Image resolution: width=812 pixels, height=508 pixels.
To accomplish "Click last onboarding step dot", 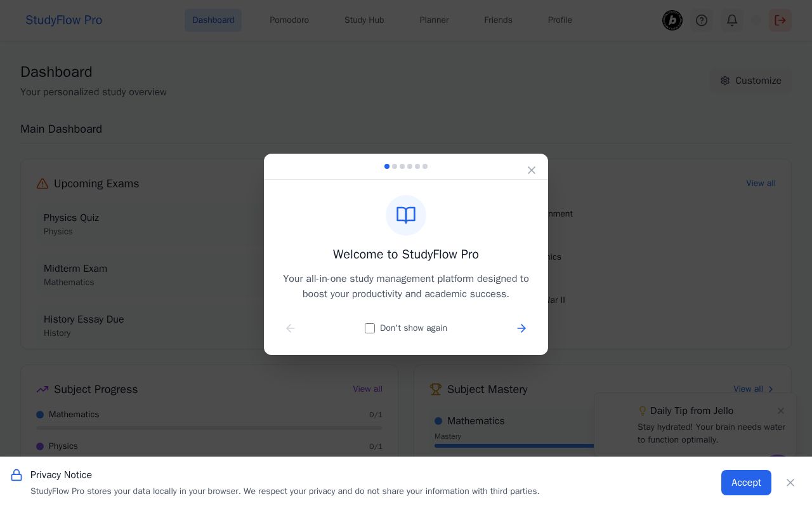I will pyautogui.click(x=425, y=166).
